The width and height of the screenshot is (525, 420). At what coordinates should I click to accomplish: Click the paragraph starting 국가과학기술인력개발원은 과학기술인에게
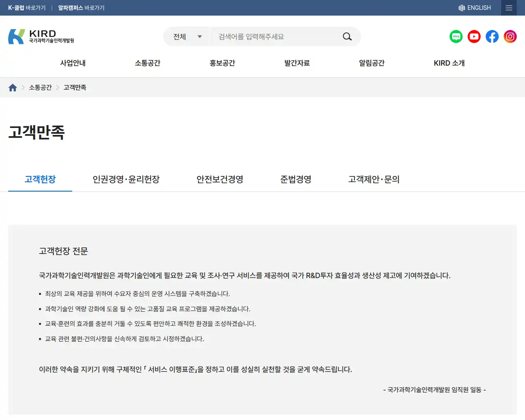[245, 276]
